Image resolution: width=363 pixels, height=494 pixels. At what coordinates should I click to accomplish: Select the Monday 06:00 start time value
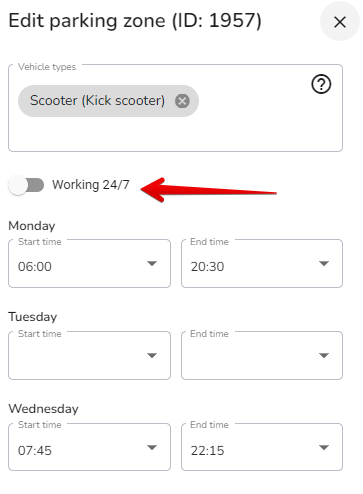(x=35, y=267)
